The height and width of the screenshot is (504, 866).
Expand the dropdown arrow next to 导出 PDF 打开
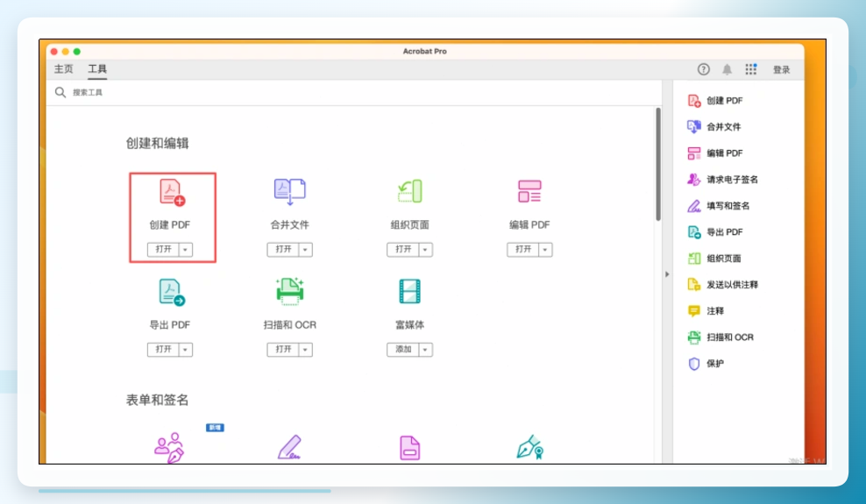[186, 350]
